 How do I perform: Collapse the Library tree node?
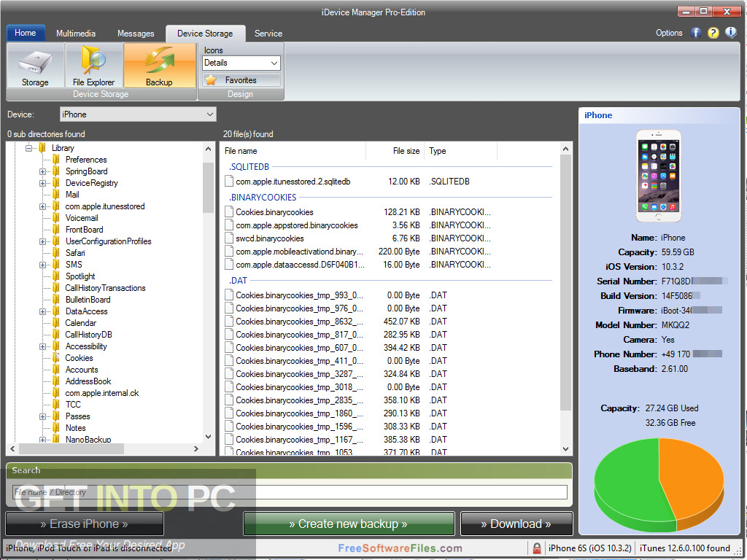point(28,148)
